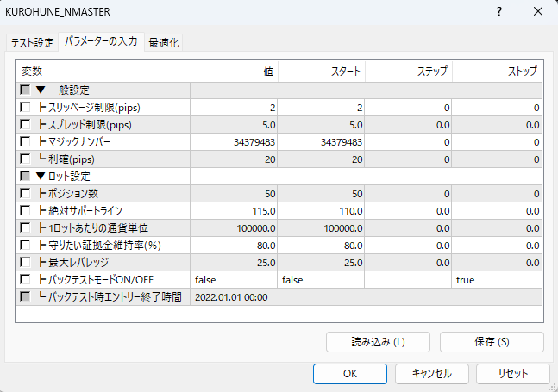Confirm with the OK button

click(349, 374)
